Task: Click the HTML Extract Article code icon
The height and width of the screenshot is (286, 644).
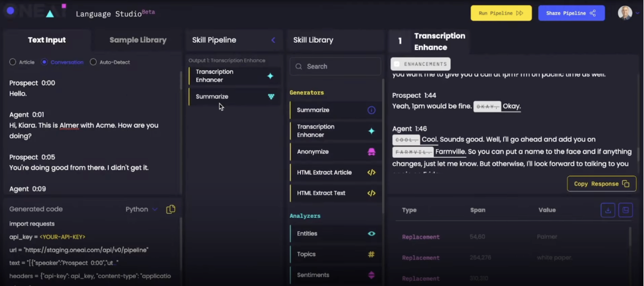Action: pyautogui.click(x=371, y=172)
